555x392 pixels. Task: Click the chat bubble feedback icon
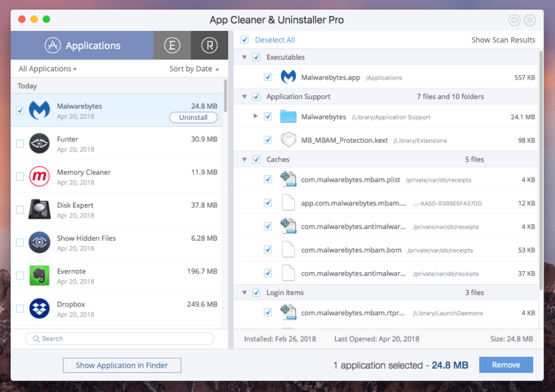[x=514, y=20]
